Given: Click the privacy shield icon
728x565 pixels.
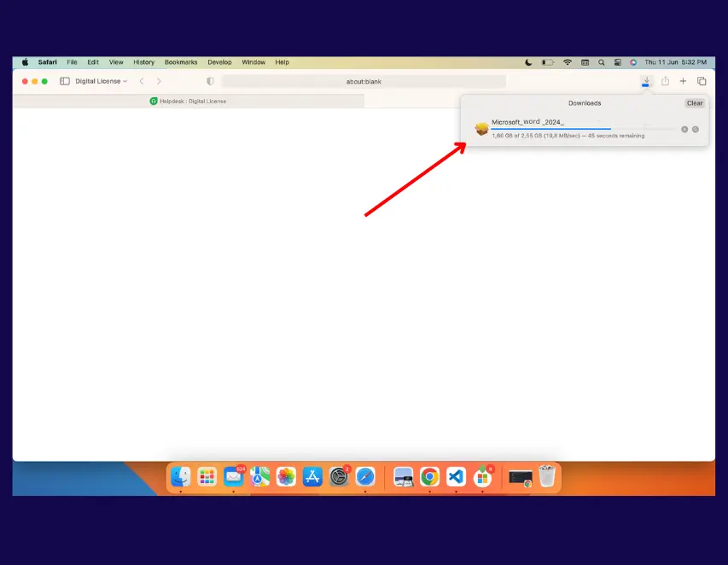Looking at the screenshot, I should point(210,81).
